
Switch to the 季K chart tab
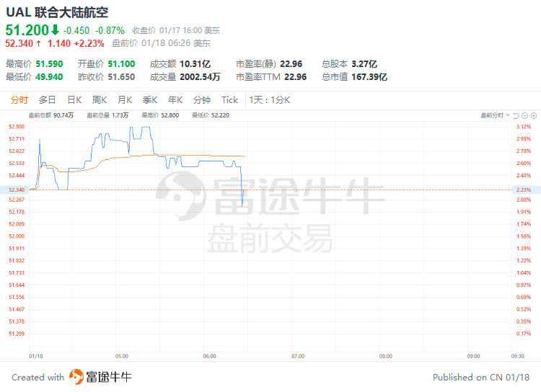(x=150, y=100)
